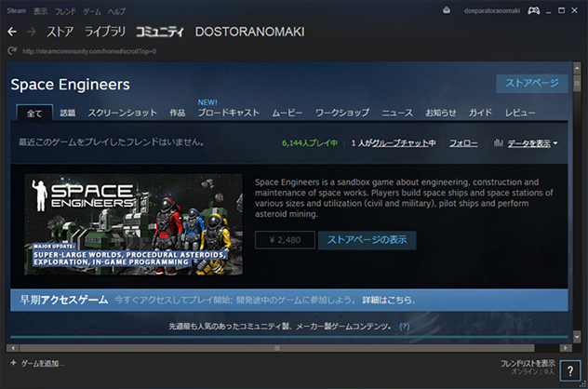Click the plus icon beside ゲームを追加

pos(14,363)
